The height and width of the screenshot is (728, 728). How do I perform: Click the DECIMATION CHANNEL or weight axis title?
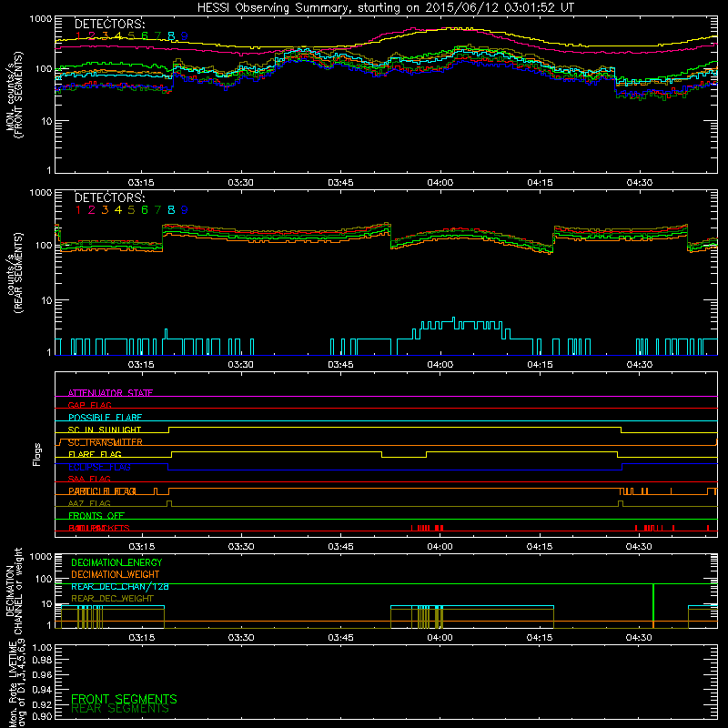[14, 591]
